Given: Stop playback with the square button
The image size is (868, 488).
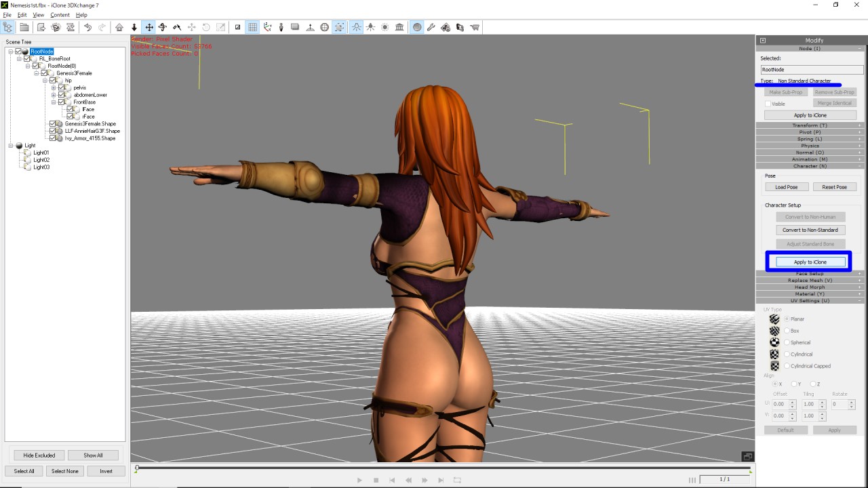Looking at the screenshot, I should coord(376,480).
